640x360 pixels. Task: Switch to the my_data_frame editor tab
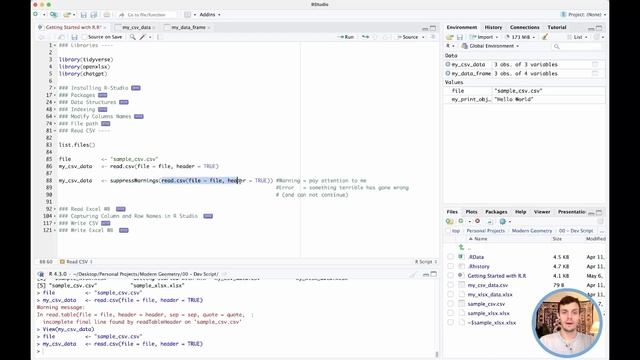click(188, 27)
